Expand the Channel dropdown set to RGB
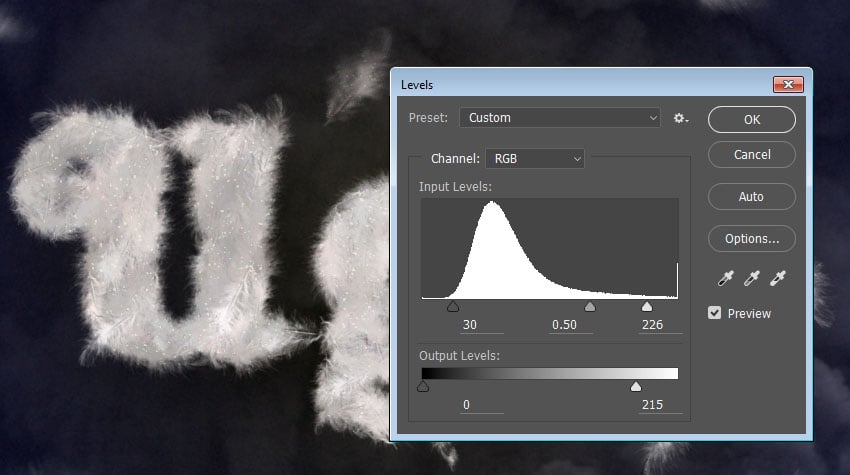The image size is (850, 475). pos(534,158)
